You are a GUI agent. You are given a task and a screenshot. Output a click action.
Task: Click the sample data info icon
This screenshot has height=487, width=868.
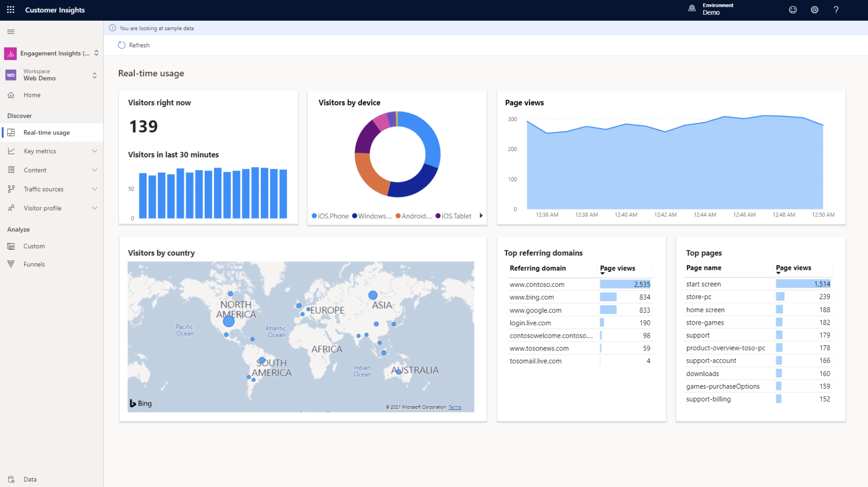point(112,28)
